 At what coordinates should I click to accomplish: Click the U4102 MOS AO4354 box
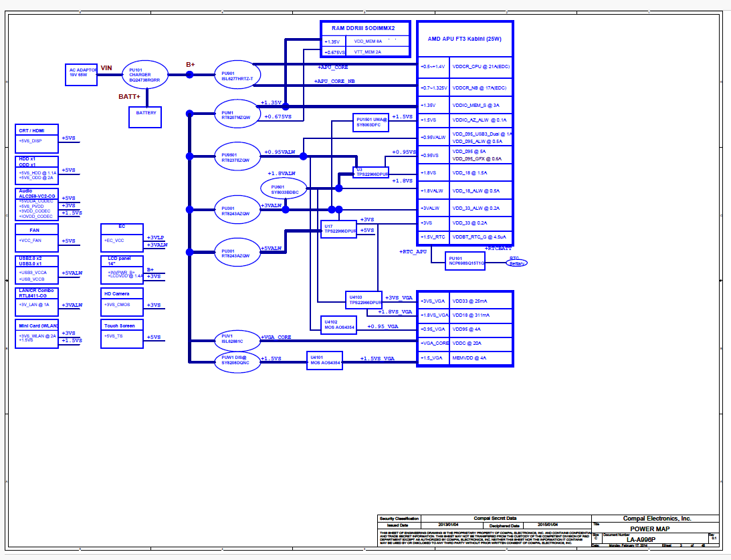[x=338, y=325]
